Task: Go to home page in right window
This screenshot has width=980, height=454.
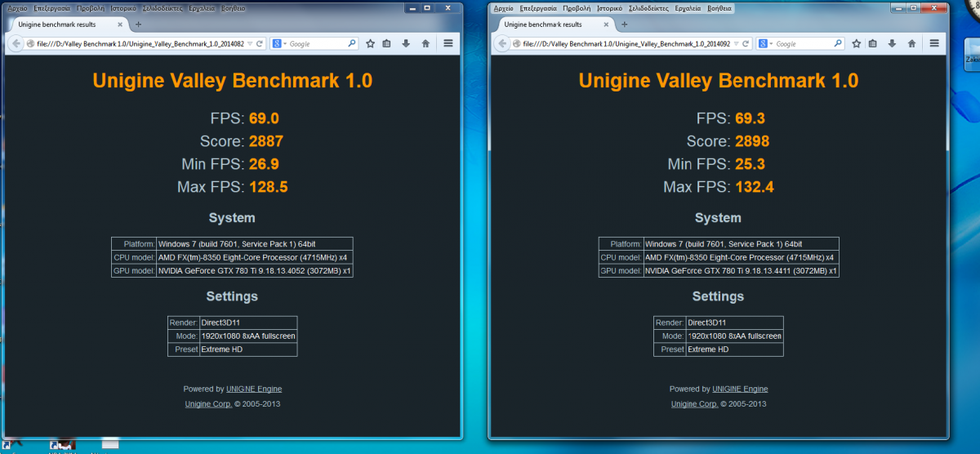Action: pyautogui.click(x=911, y=43)
